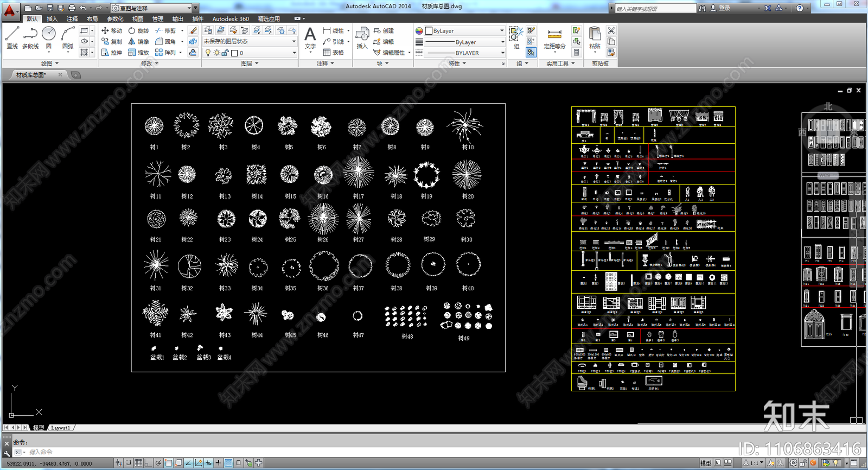Open the Annotate (注释) ribbon tab
This screenshot has width=868, height=470.
pyautogui.click(x=72, y=19)
